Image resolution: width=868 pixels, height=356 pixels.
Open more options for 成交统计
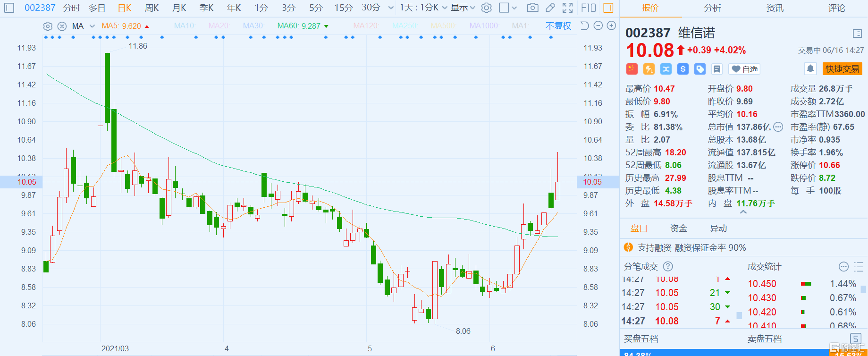pyautogui.click(x=844, y=267)
